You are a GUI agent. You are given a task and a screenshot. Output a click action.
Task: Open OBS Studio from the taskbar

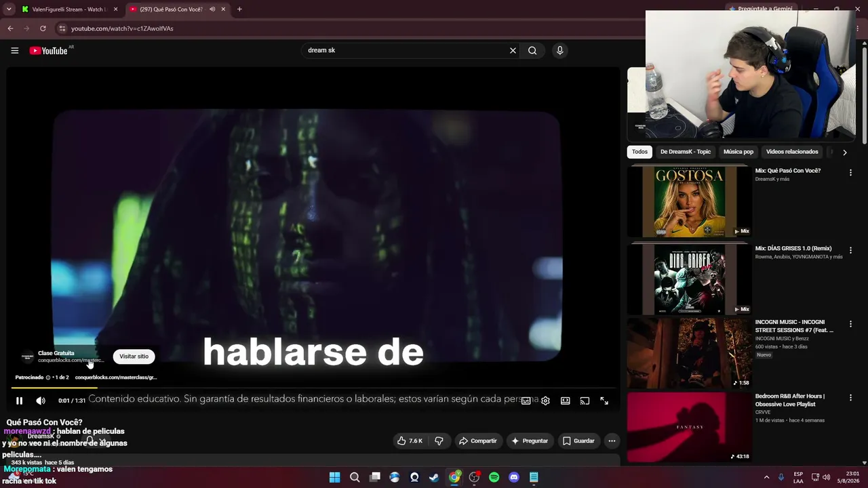[x=474, y=477]
